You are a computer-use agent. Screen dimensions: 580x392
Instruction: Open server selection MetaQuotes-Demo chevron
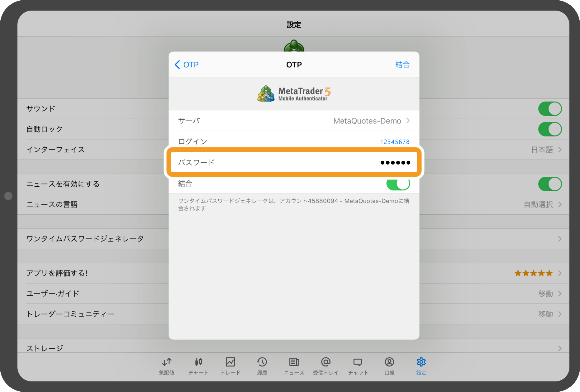point(408,121)
